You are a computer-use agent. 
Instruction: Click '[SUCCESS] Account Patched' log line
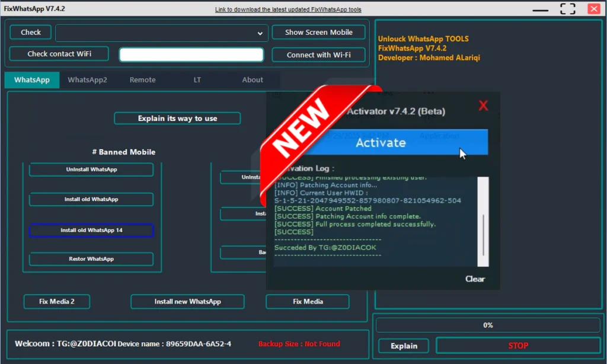pyautogui.click(x=323, y=208)
